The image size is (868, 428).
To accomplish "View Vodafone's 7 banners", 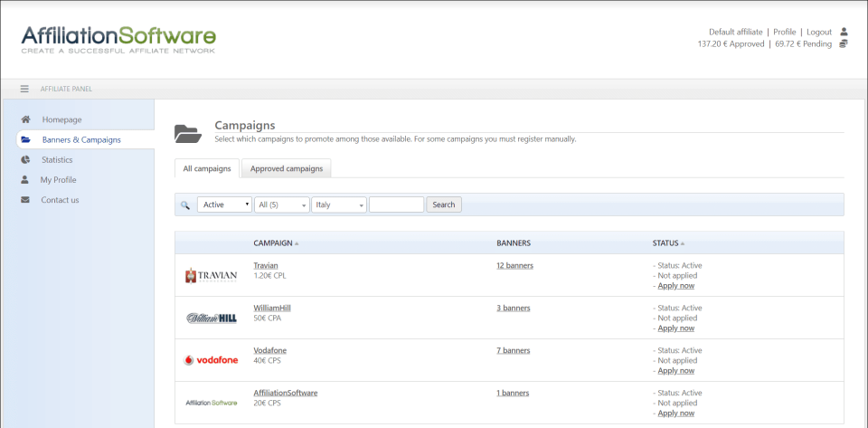I will 514,350.
